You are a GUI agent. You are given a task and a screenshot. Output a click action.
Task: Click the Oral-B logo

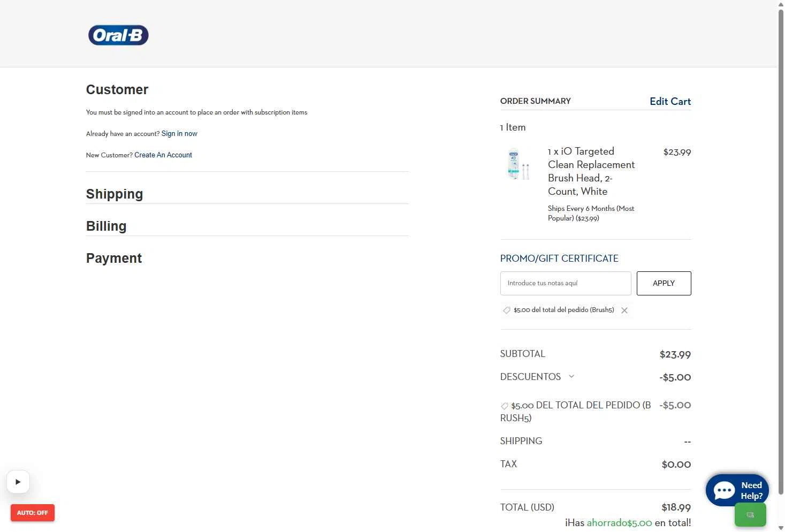click(118, 35)
